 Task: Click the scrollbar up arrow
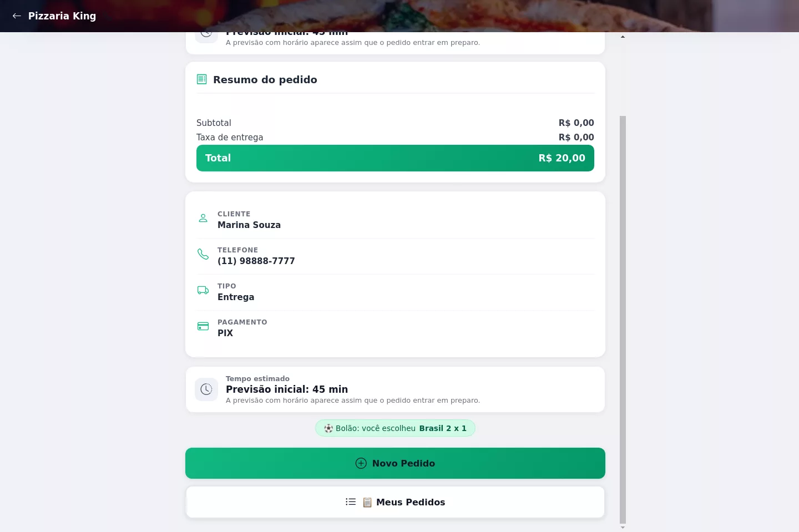tap(623, 37)
